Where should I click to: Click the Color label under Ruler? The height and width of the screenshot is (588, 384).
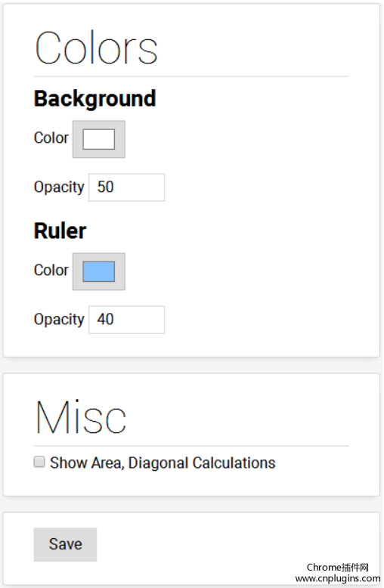[51, 271]
